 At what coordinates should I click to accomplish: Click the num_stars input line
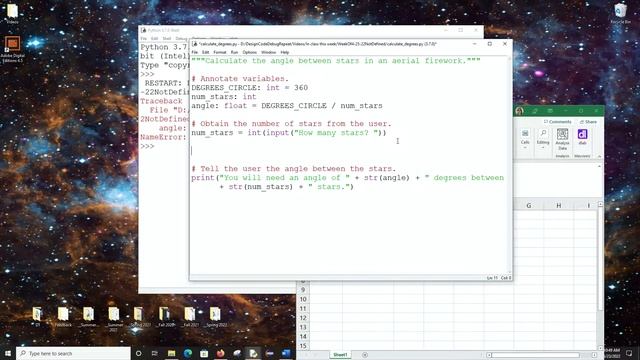[289, 133]
